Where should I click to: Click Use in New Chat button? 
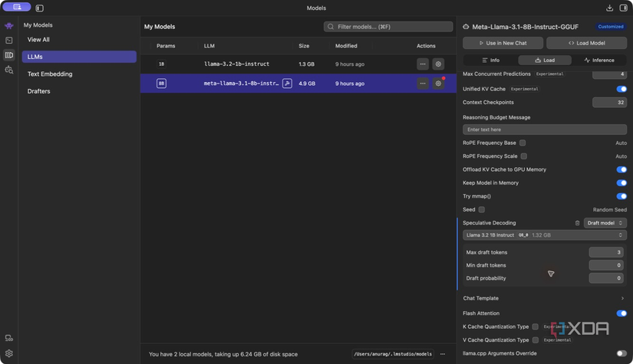(x=503, y=43)
